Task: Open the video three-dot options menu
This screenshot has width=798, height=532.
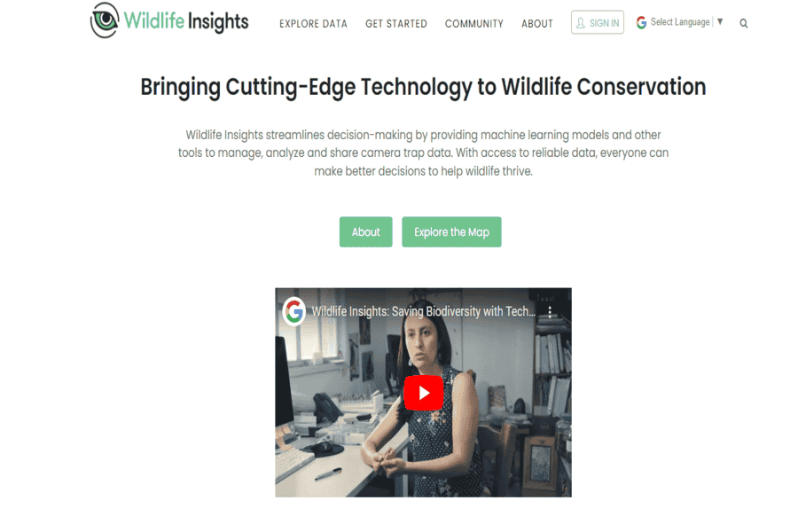Action: (x=550, y=312)
